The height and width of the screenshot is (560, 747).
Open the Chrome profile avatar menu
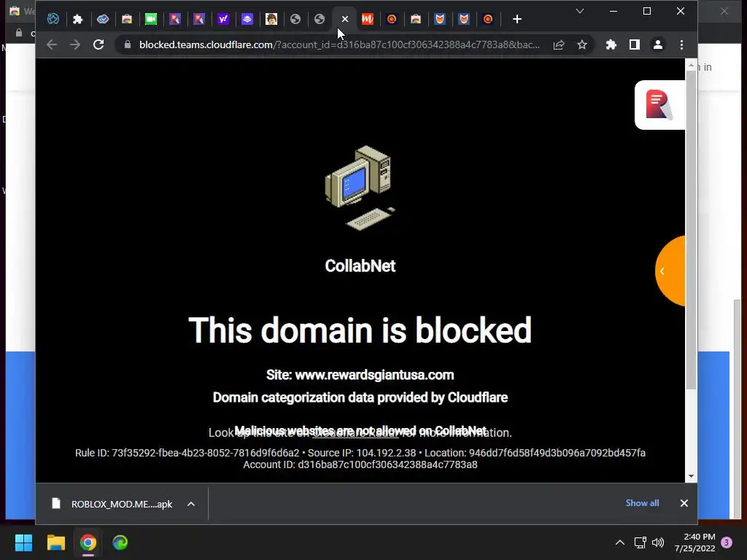658,44
